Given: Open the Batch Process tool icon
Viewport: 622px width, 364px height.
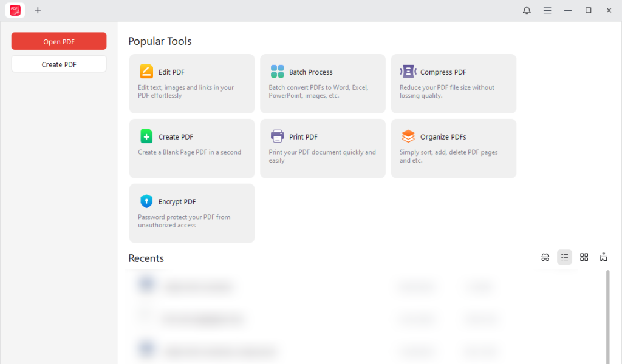Looking at the screenshot, I should click(x=278, y=71).
